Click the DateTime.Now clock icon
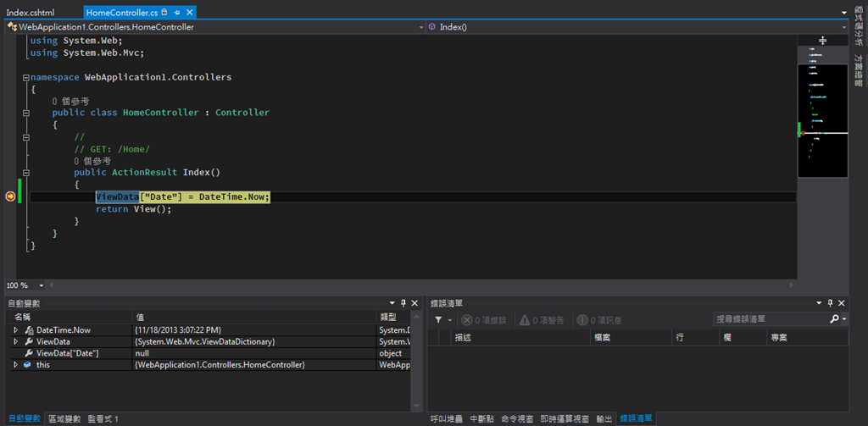Viewport: 868px width, 426px height. click(x=30, y=329)
